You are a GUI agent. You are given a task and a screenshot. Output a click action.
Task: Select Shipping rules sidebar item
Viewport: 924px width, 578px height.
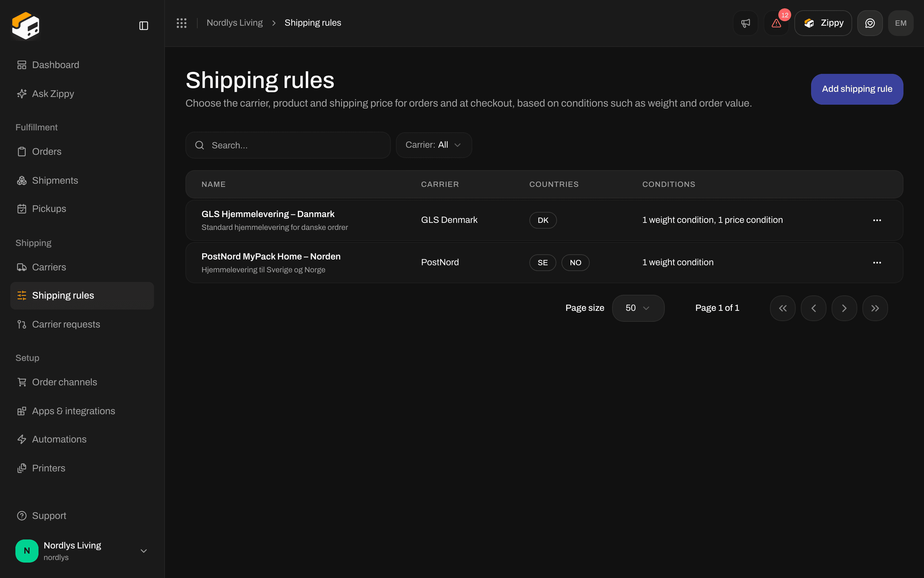click(82, 295)
